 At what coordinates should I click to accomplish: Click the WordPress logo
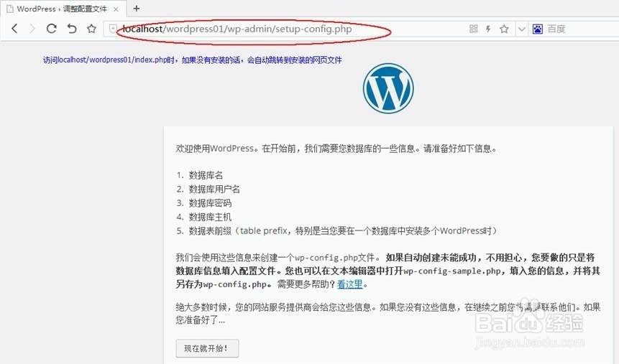(388, 88)
